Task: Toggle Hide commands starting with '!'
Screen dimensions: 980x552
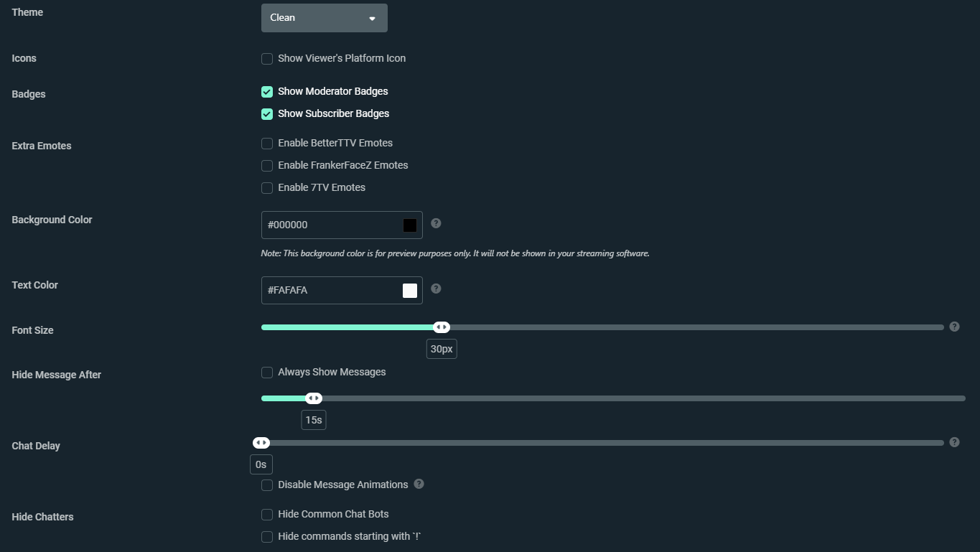Action: [266, 537]
